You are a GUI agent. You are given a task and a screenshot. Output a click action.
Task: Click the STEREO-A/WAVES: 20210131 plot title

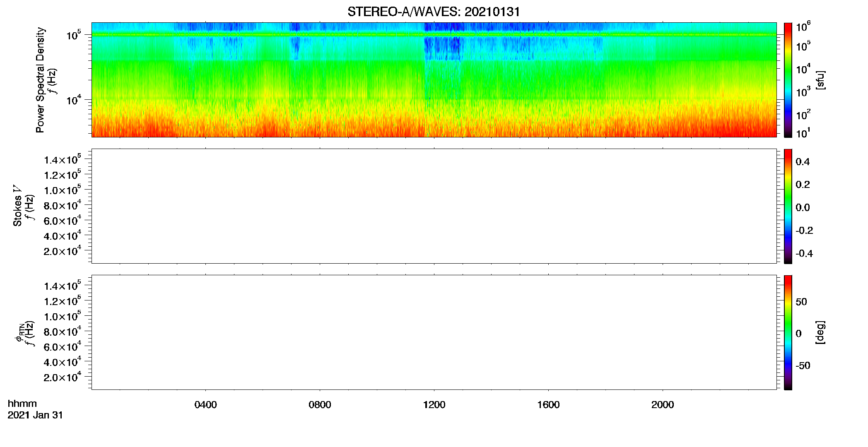[x=434, y=12]
